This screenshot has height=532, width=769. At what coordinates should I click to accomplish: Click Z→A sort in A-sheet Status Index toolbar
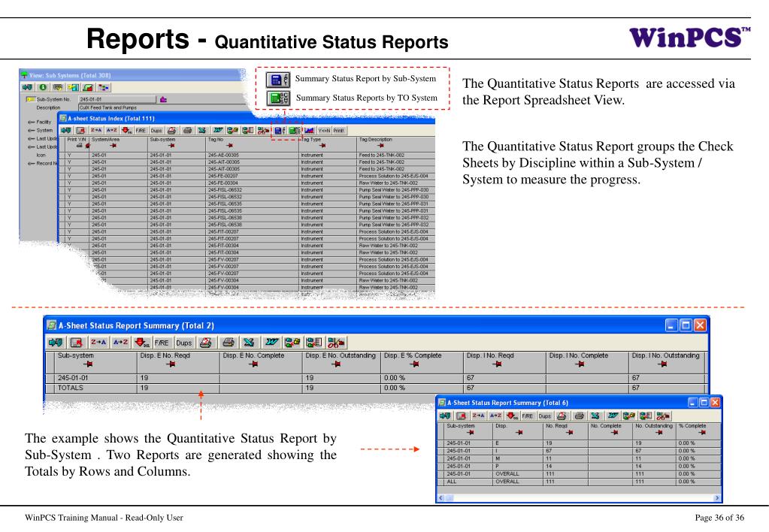tap(96, 130)
